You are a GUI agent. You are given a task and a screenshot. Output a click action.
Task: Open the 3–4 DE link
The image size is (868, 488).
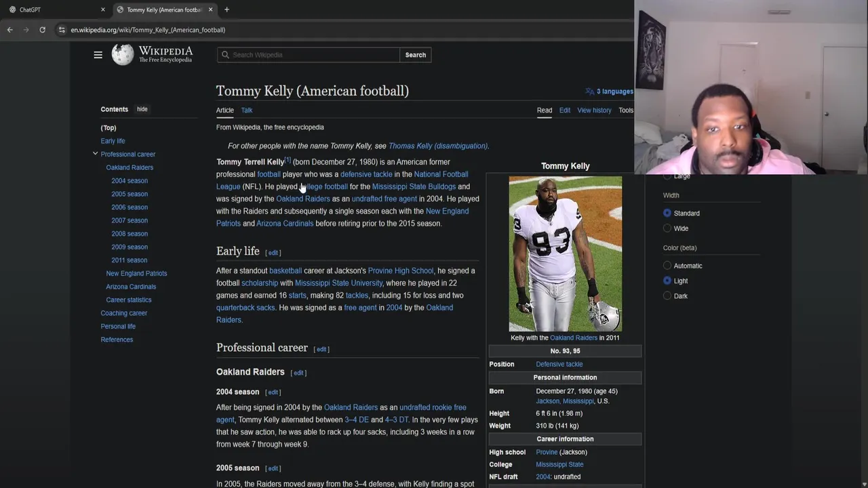click(x=357, y=420)
